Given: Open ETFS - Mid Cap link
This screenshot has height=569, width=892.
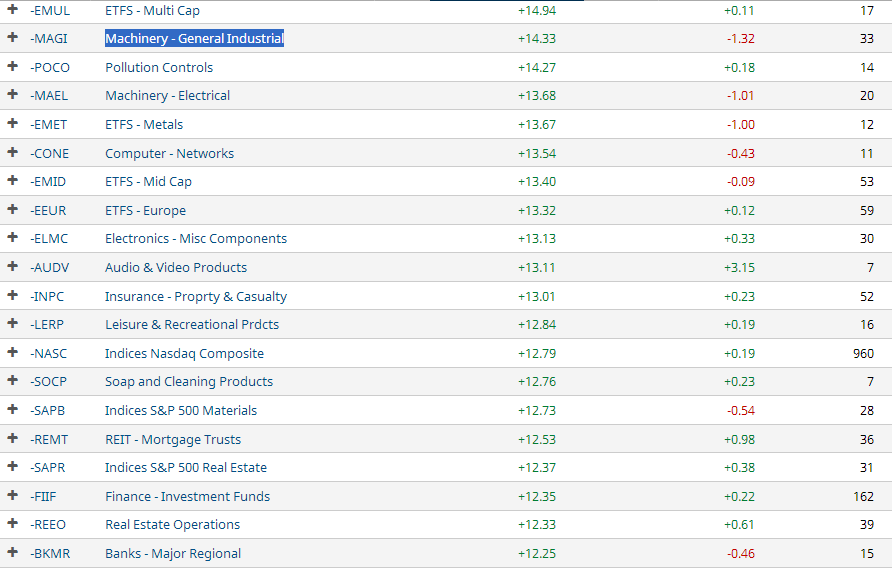Looking at the screenshot, I should (x=148, y=182).
